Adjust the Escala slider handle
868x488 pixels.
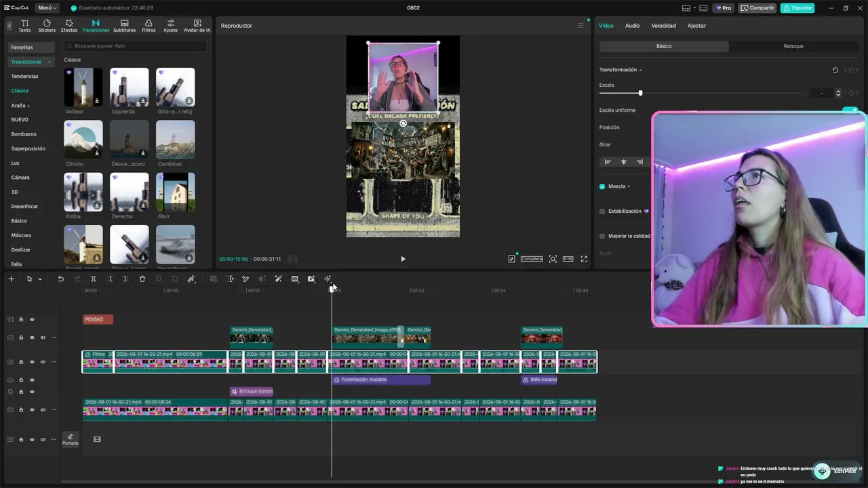[x=640, y=93]
